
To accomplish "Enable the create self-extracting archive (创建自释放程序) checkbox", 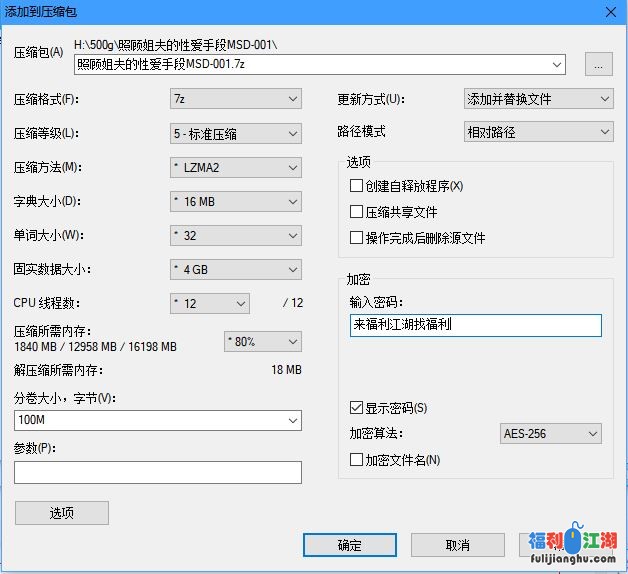I will [356, 186].
